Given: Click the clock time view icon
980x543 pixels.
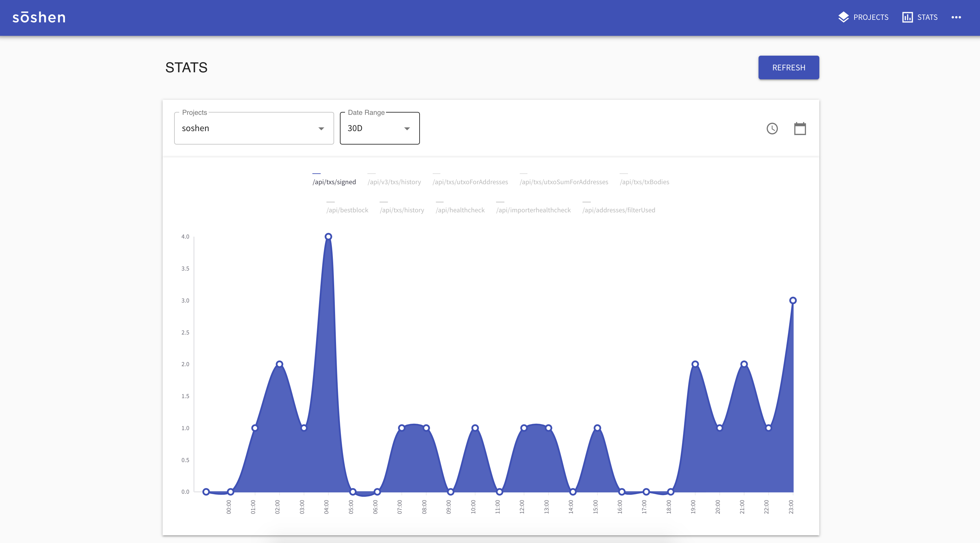Looking at the screenshot, I should pos(772,129).
